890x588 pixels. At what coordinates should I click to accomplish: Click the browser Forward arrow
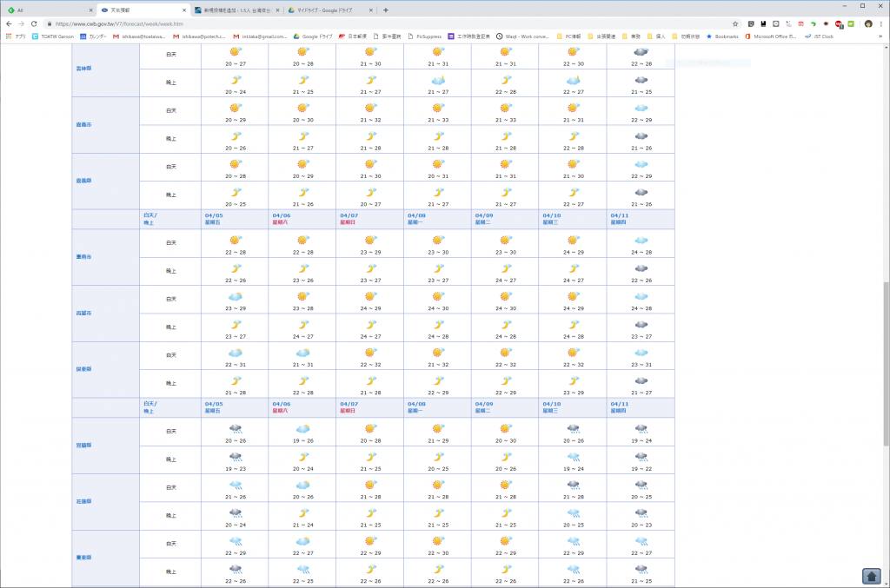click(x=22, y=23)
